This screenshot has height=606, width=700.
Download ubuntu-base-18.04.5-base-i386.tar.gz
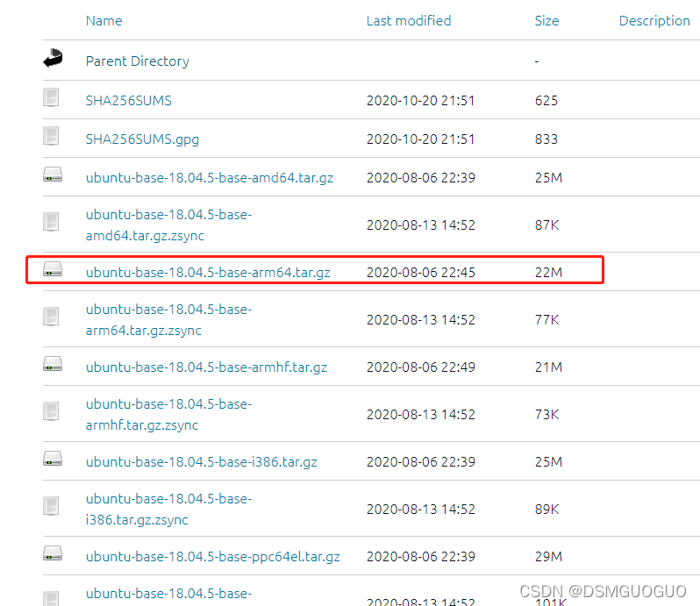pos(202,462)
